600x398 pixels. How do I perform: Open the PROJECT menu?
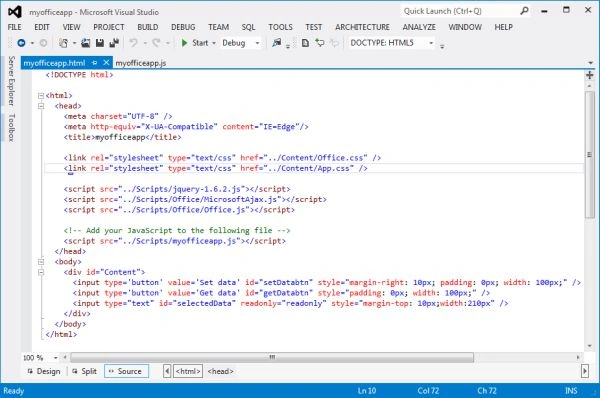click(109, 27)
